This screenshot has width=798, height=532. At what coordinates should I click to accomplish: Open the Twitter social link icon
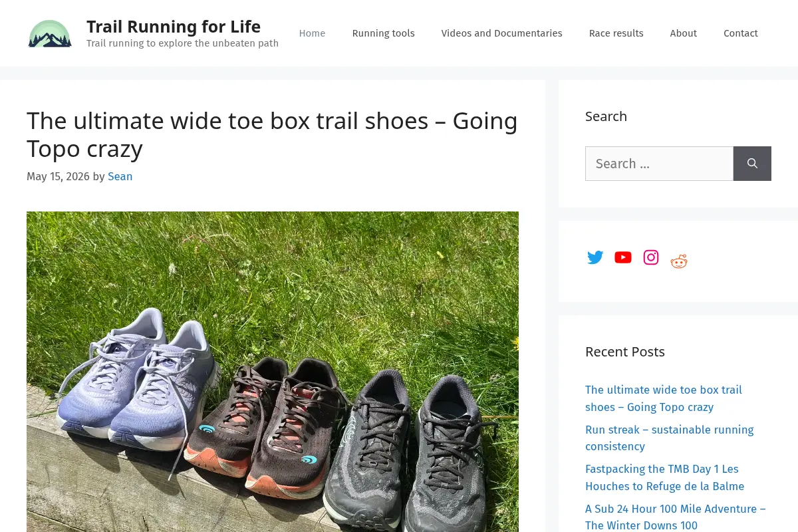click(x=595, y=257)
